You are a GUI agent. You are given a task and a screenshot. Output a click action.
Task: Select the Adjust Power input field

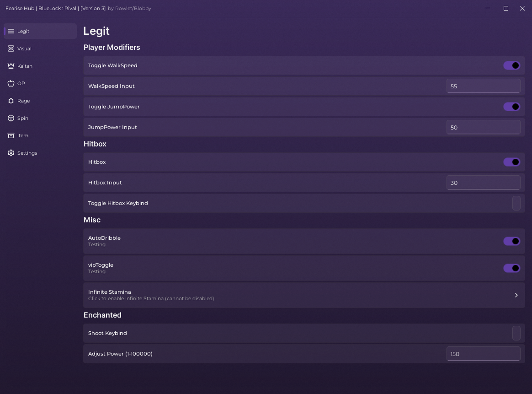[483, 354]
